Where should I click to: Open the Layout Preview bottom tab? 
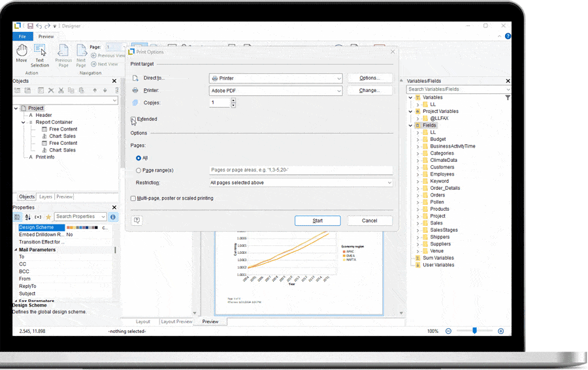point(176,322)
